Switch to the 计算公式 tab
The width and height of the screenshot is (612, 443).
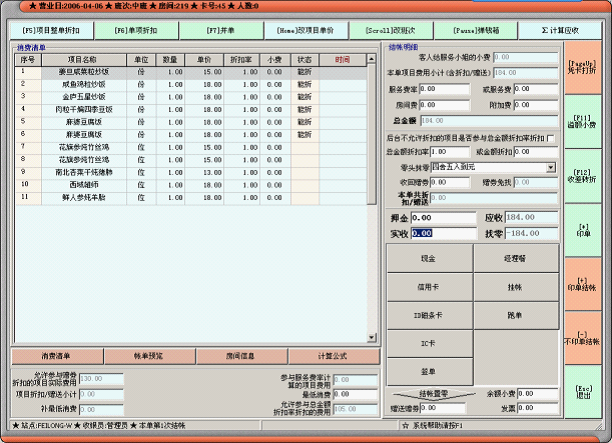click(334, 356)
